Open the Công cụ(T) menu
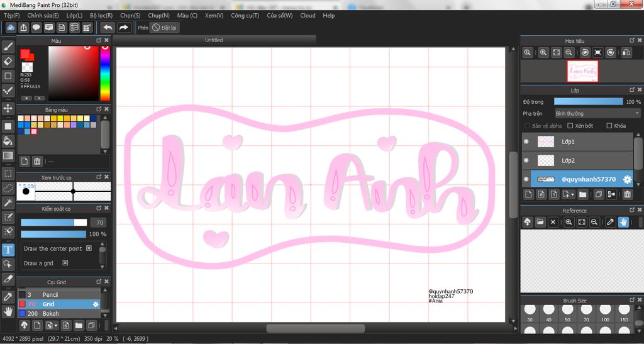 [245, 15]
